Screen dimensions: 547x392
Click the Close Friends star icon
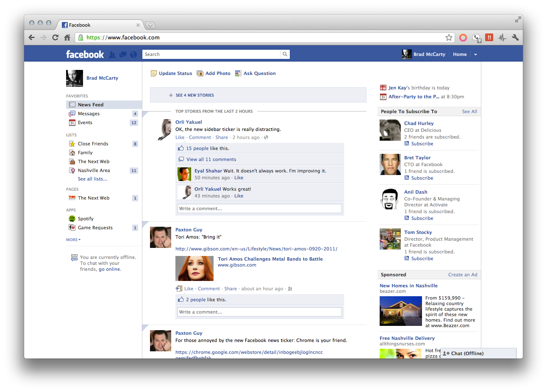[x=72, y=144]
